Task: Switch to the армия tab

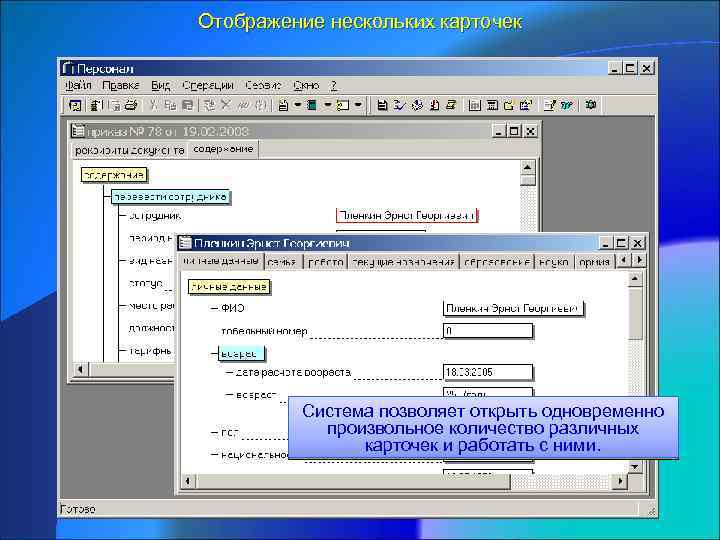Action: (x=594, y=262)
